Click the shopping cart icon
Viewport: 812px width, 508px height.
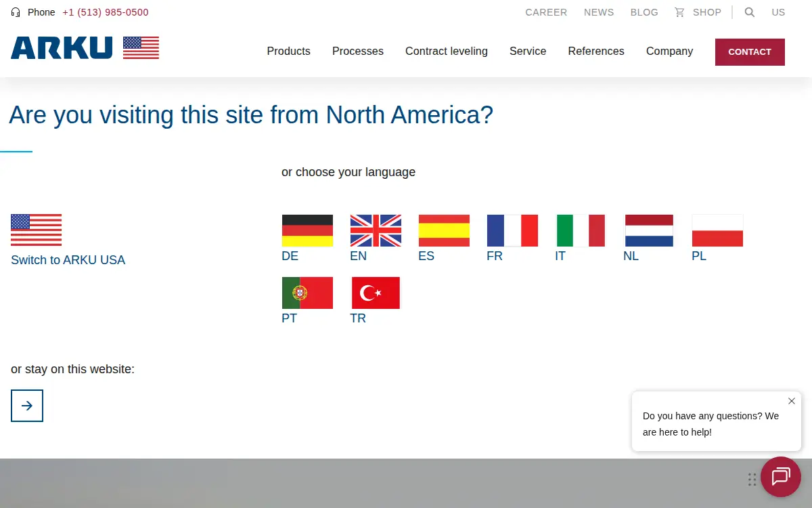click(x=679, y=12)
